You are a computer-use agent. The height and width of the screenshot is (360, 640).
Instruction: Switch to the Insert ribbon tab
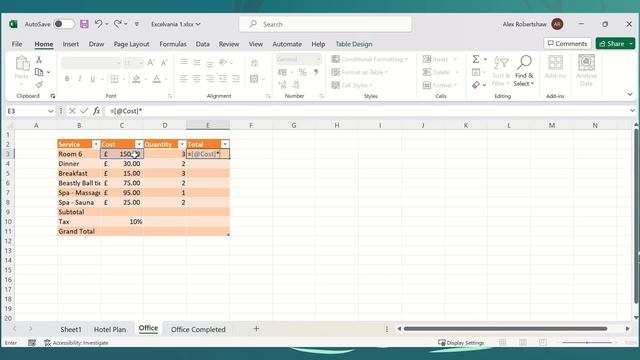tap(71, 44)
